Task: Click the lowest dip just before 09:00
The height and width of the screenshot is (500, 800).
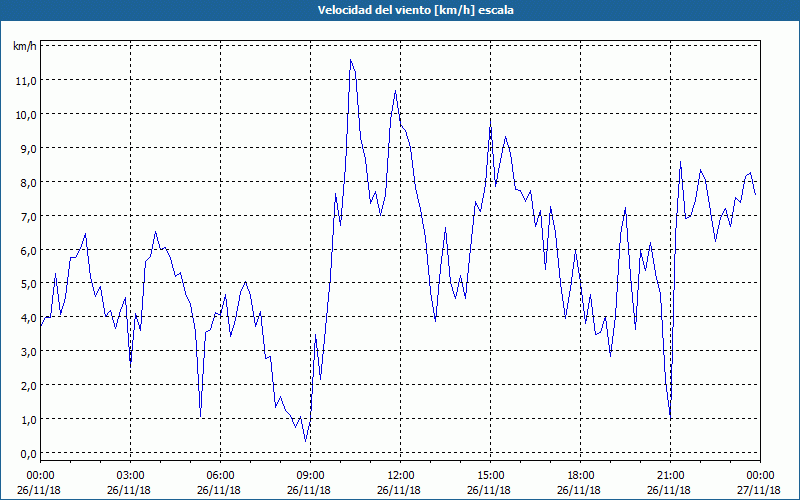Action: pos(306,440)
